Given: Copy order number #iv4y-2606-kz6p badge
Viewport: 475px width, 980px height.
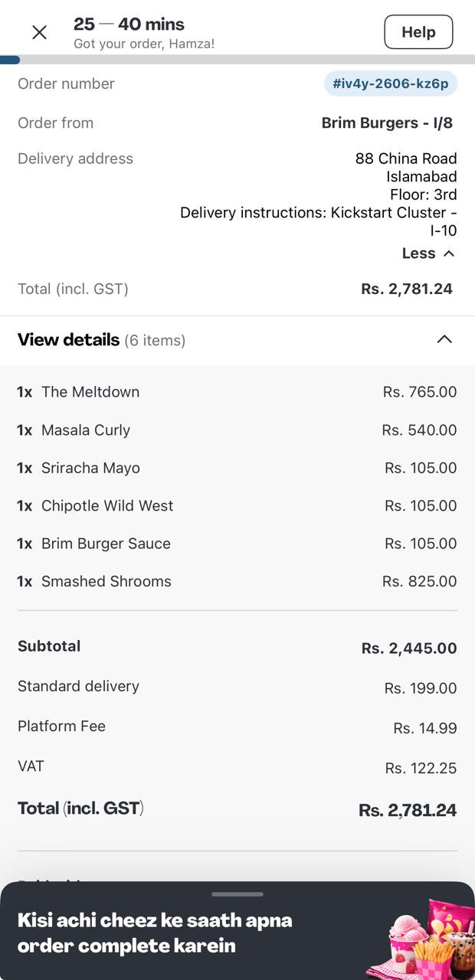Looking at the screenshot, I should [x=391, y=83].
